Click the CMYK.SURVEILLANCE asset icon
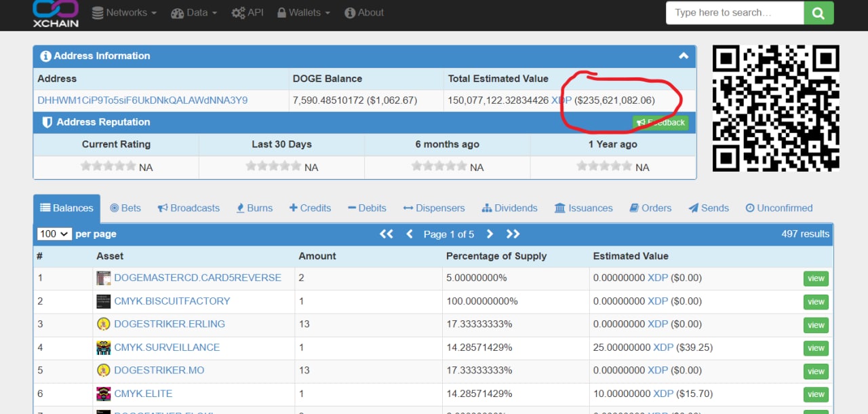This screenshot has height=414, width=868. [x=103, y=347]
